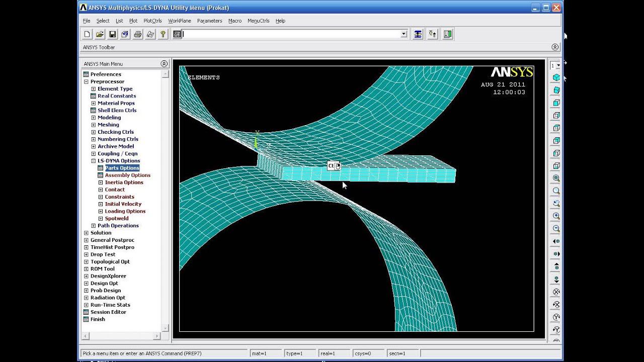Open ANSYS Help question mark icon
Screen dimensions: 644x362
[x=163, y=34]
